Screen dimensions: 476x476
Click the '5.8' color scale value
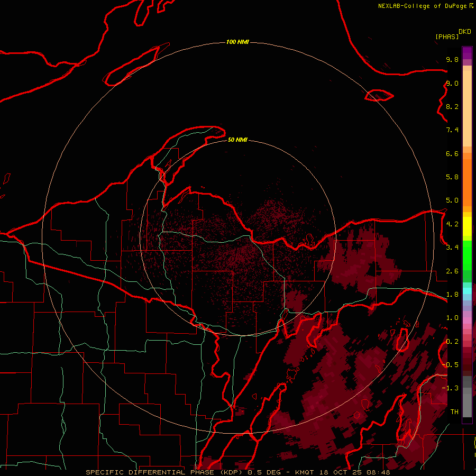pyautogui.click(x=452, y=177)
